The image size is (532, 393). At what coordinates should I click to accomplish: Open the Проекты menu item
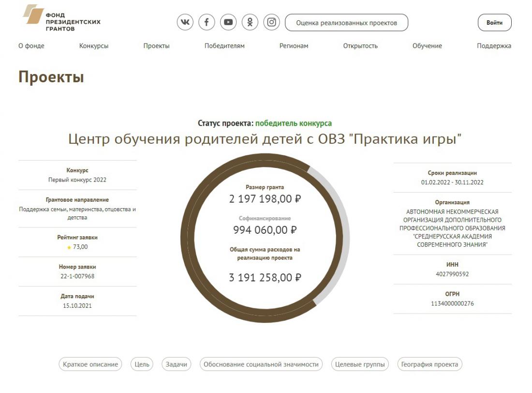(x=156, y=46)
